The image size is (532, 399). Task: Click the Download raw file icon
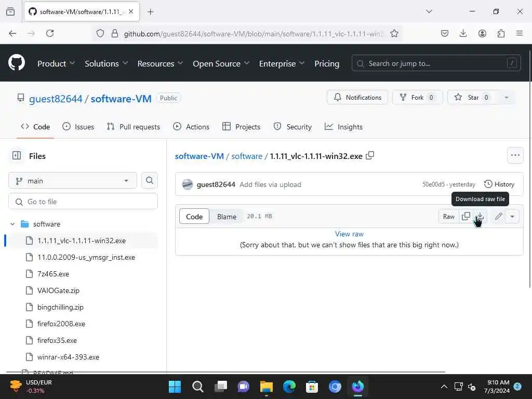point(480,217)
